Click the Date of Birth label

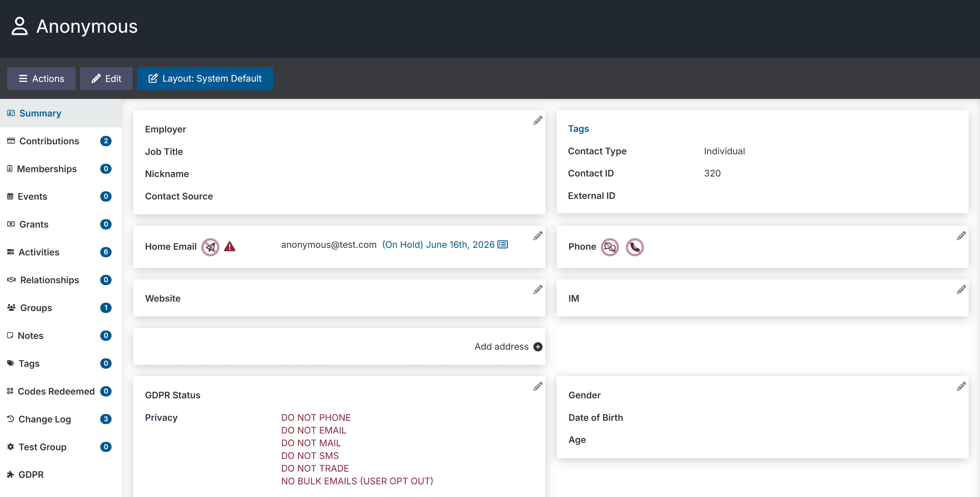(595, 418)
